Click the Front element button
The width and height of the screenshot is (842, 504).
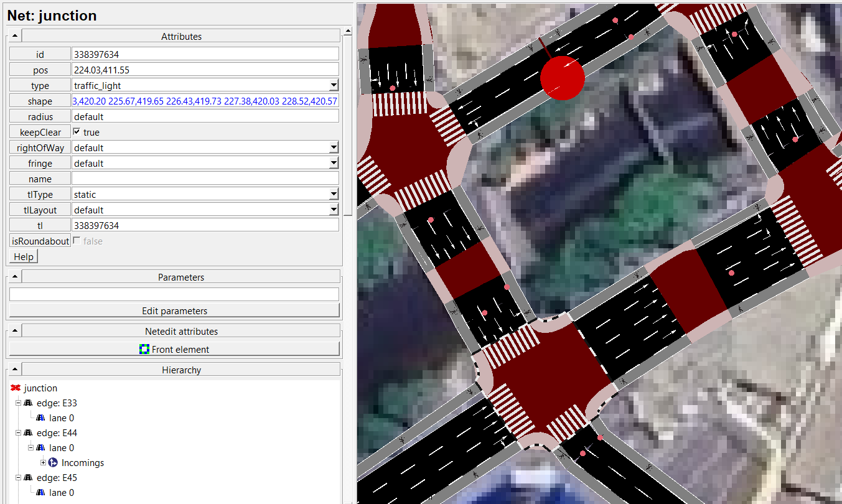pos(174,349)
